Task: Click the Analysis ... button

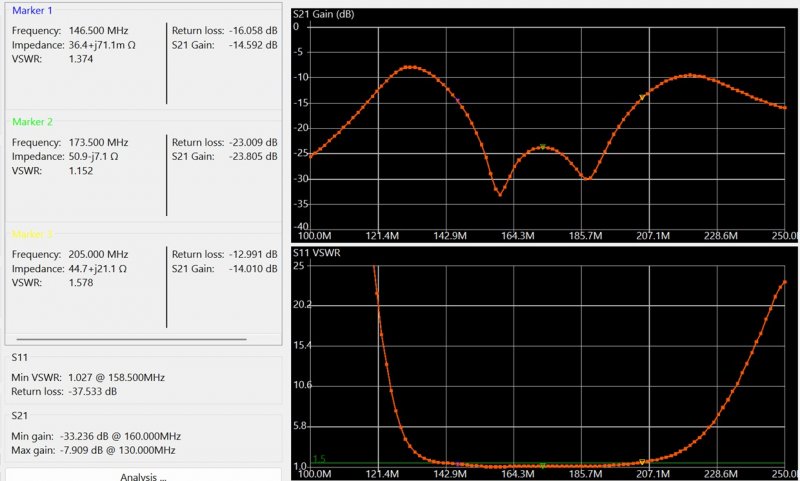Action: click(143, 476)
